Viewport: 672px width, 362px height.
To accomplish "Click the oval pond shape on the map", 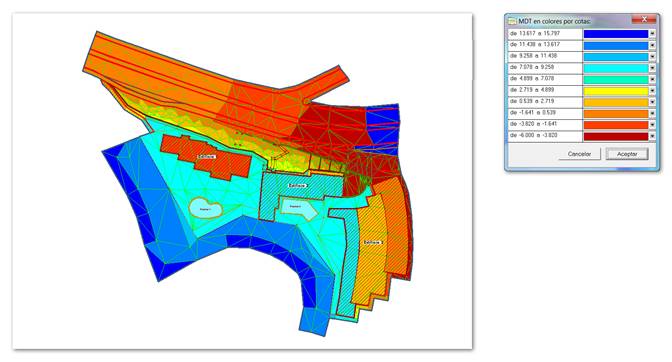I will 205,208.
